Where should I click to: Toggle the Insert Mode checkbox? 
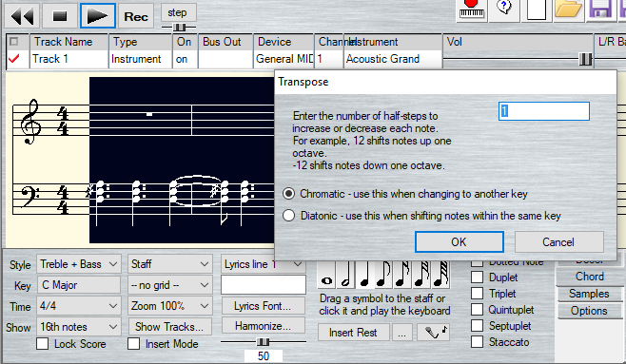pos(133,344)
